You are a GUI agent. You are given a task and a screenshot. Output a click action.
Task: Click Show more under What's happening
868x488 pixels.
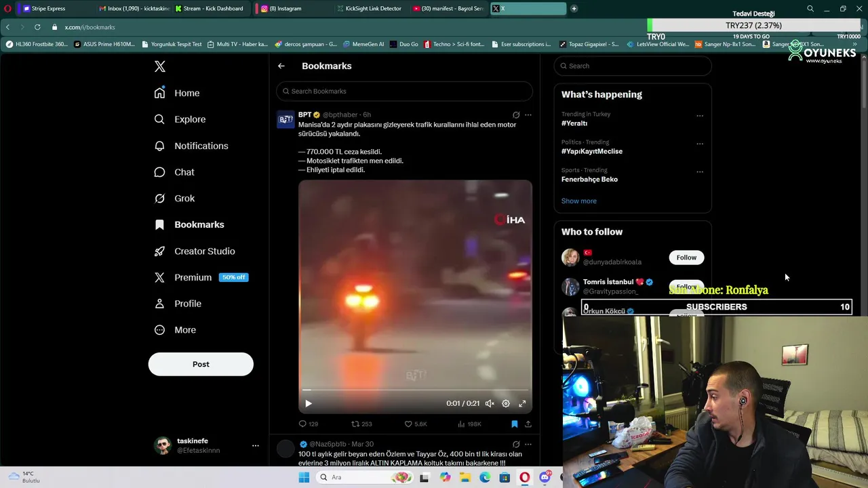click(x=579, y=201)
